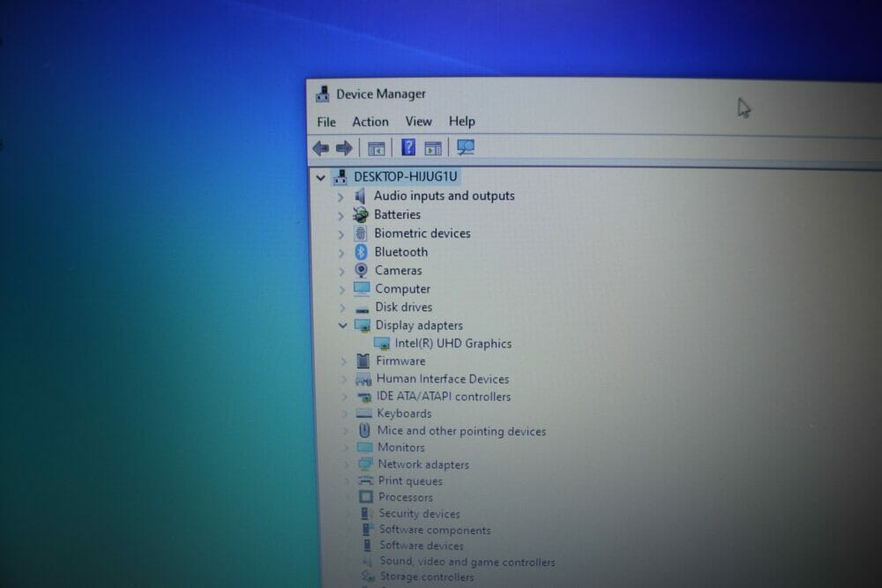The height and width of the screenshot is (588, 882).
Task: Select Sound, video and game controllers text
Action: click(467, 562)
